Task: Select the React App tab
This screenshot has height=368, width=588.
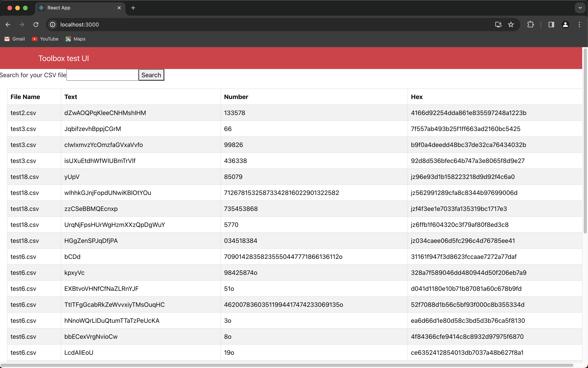Action: pos(80,8)
